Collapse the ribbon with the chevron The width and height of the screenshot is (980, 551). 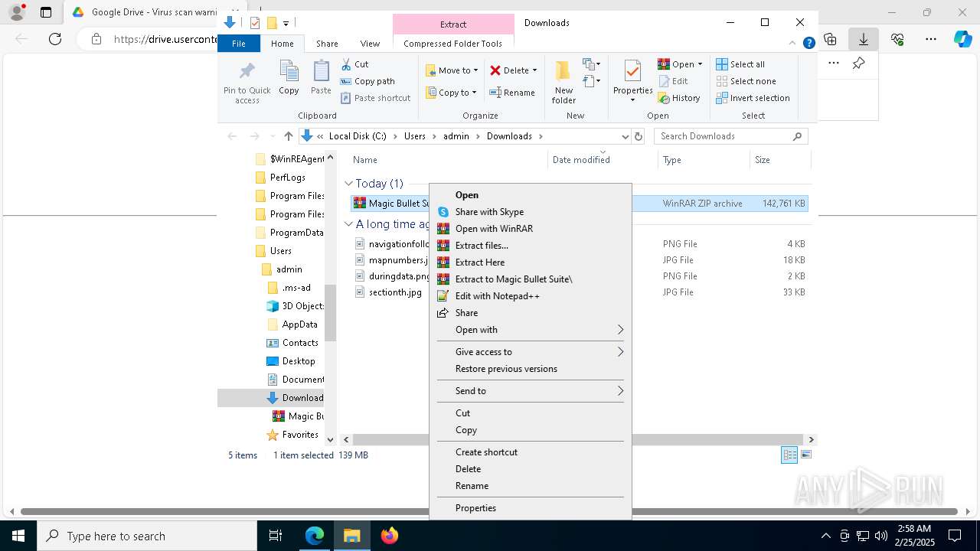coord(792,43)
